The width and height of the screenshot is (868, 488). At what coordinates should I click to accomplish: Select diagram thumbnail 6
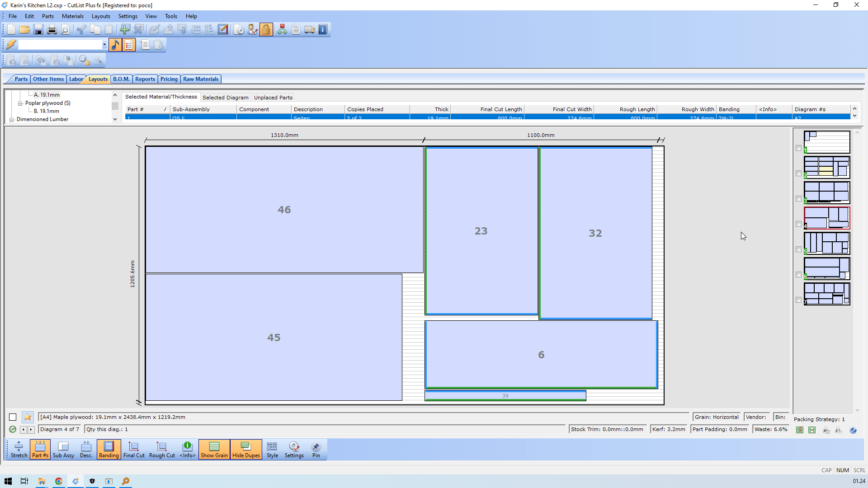(827, 268)
